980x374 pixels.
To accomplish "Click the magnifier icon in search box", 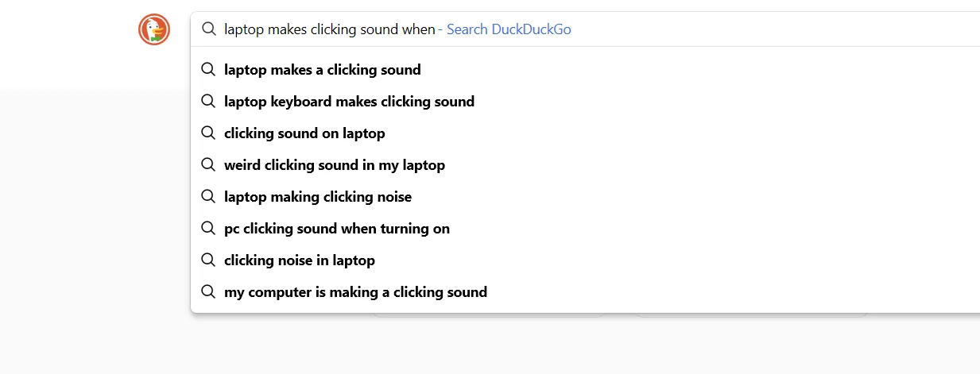I will pyautogui.click(x=209, y=29).
